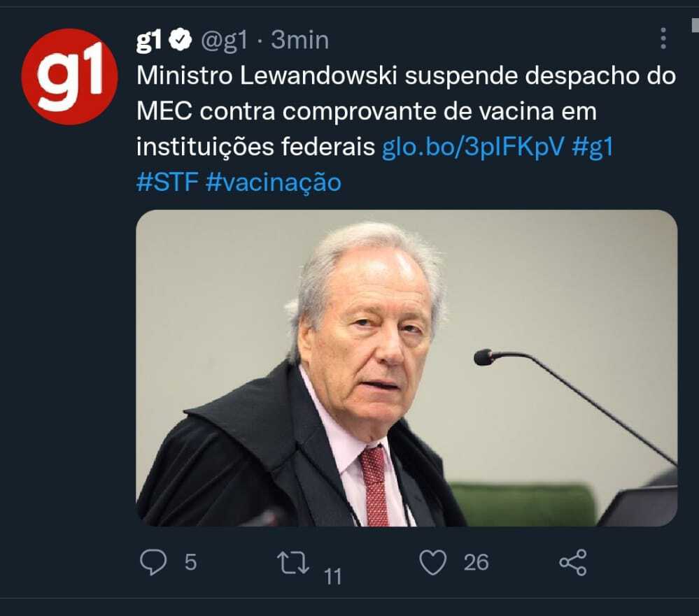Open the tweet photo thumbnail
Viewport: 699px width, 616px height.
[407, 368]
